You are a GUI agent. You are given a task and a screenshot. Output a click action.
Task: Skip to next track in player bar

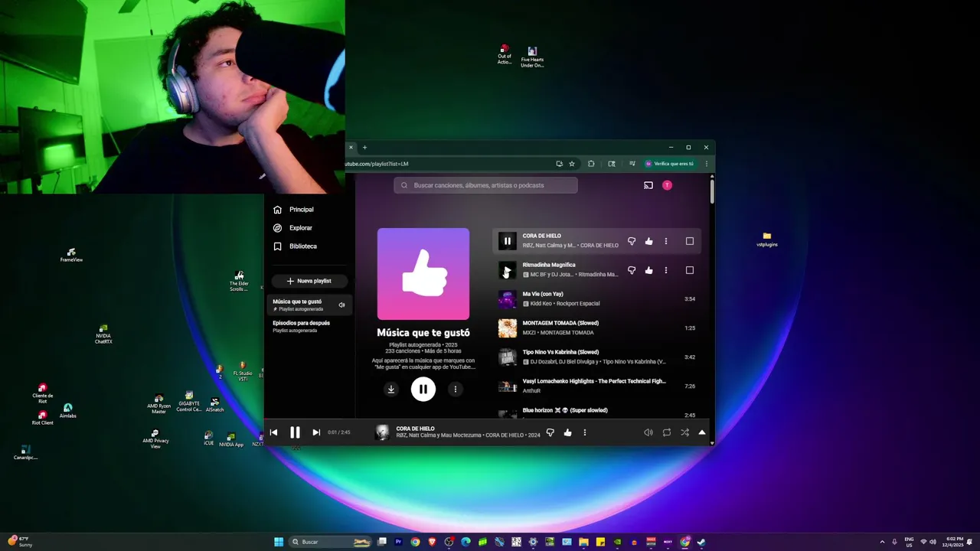316,432
